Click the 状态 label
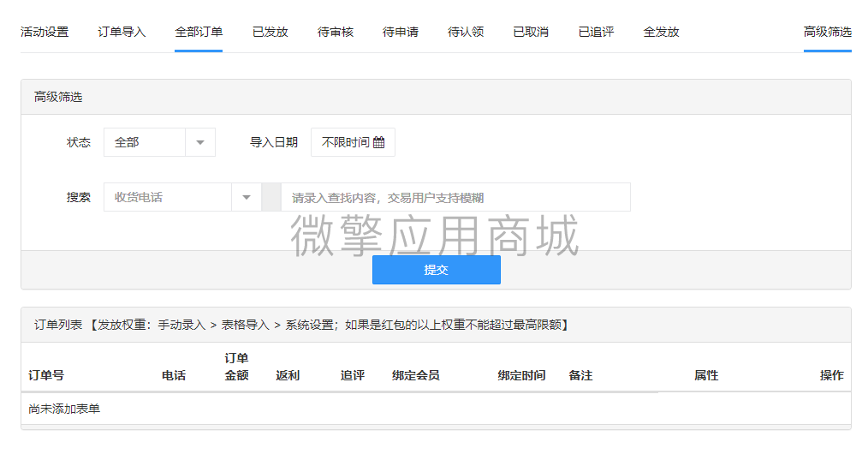Image resolution: width=868 pixels, height=472 pixels. point(78,142)
